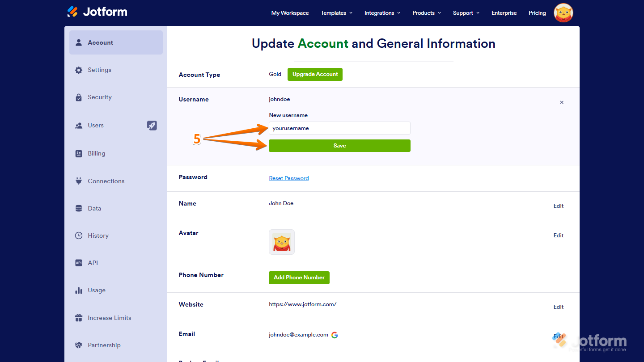Image resolution: width=644 pixels, height=362 pixels.
Task: Open the Pricing page from the header
Action: point(537,13)
